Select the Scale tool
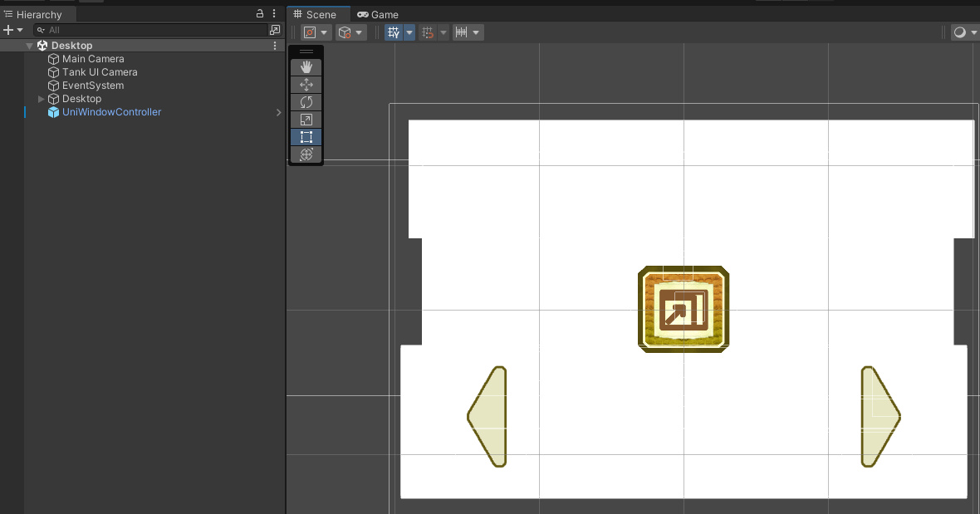The width and height of the screenshot is (980, 514). tap(306, 120)
